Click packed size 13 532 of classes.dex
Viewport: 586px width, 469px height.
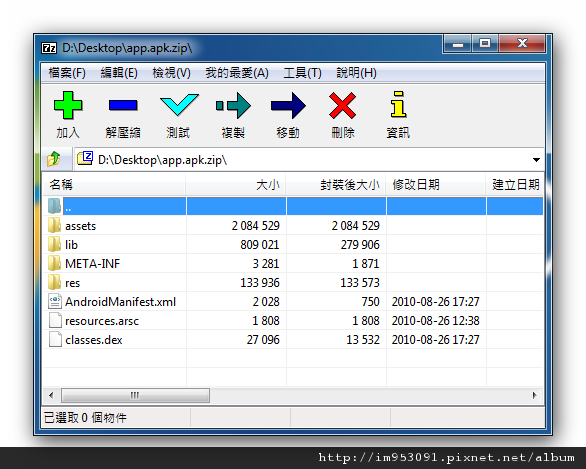tap(363, 340)
